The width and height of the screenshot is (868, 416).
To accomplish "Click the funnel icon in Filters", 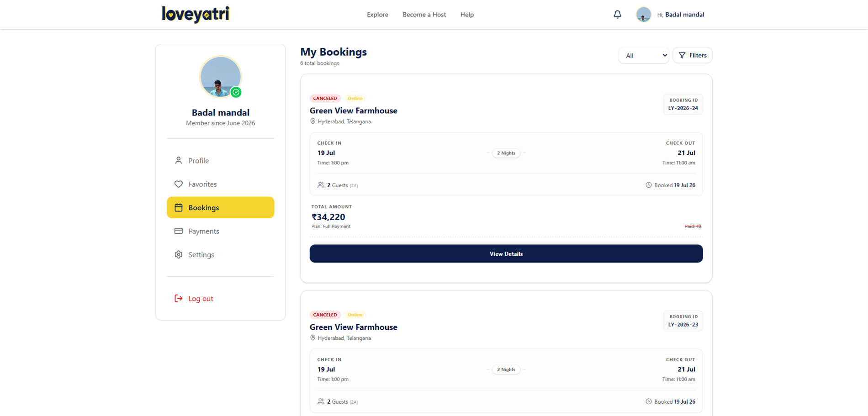I will pos(682,55).
